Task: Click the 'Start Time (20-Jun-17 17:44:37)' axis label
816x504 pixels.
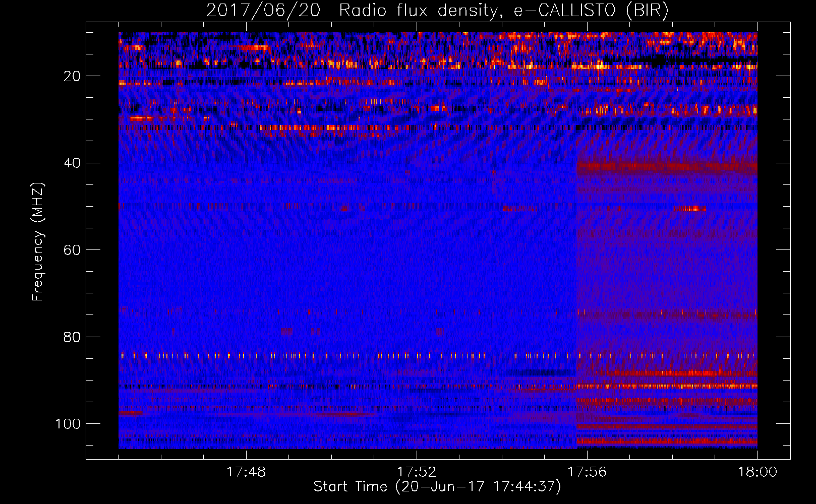Action: [x=437, y=487]
